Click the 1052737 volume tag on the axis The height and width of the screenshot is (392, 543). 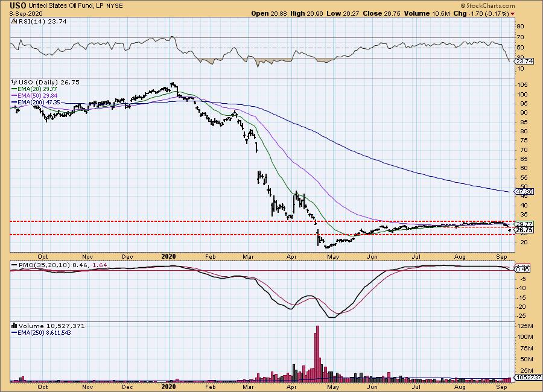tap(529, 377)
